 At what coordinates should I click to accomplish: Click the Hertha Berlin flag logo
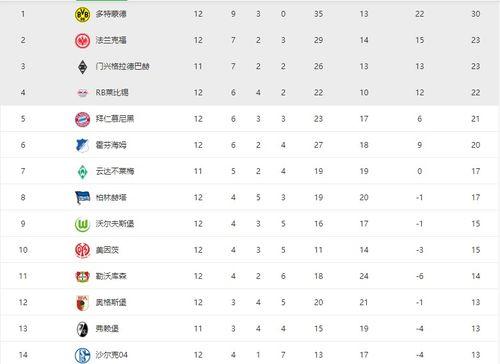(x=82, y=198)
